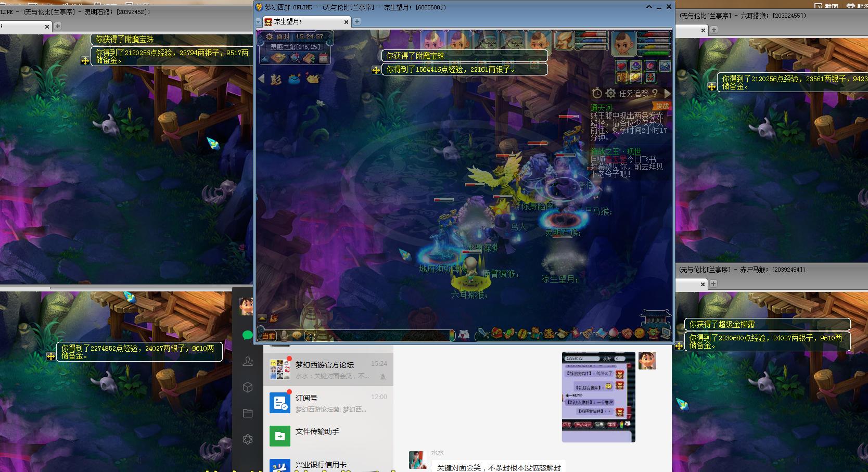Open 梦幻西游官方论坛 chat
Screen dimensions: 868x472
click(328, 369)
